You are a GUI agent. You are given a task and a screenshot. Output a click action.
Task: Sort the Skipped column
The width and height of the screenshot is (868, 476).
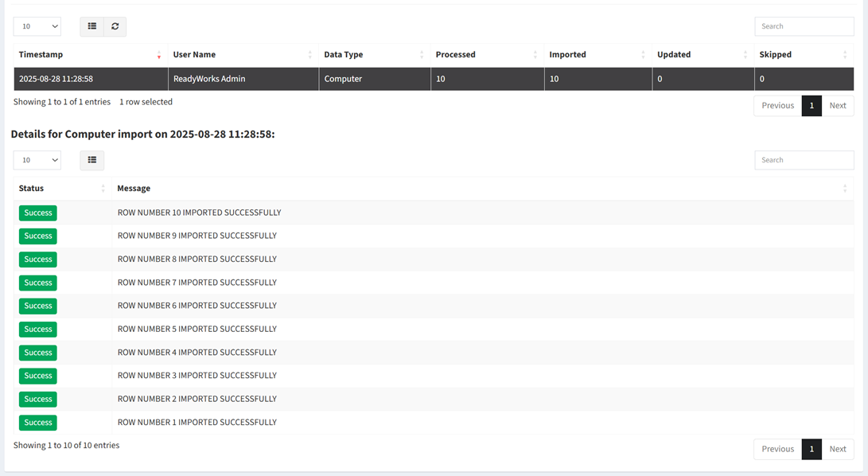pyautogui.click(x=845, y=55)
